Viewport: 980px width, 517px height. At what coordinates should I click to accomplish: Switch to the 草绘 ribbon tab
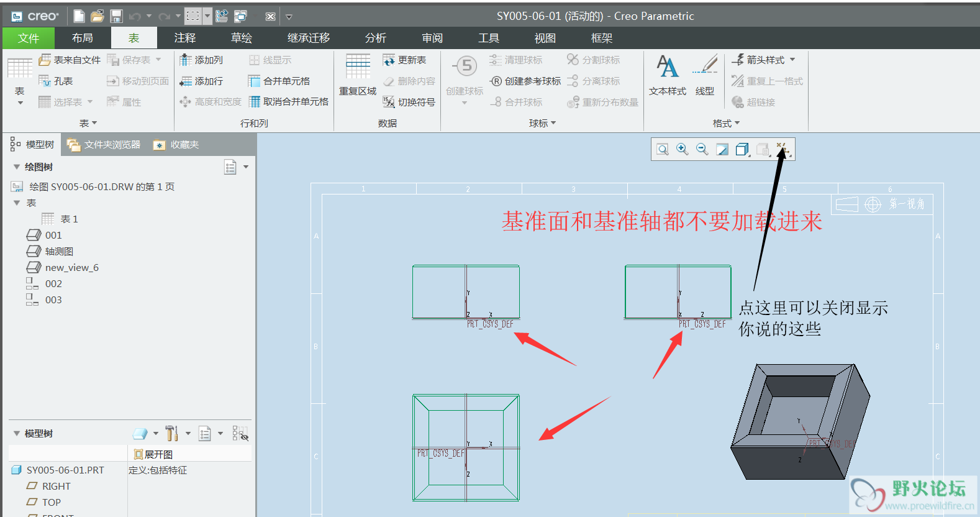click(242, 38)
